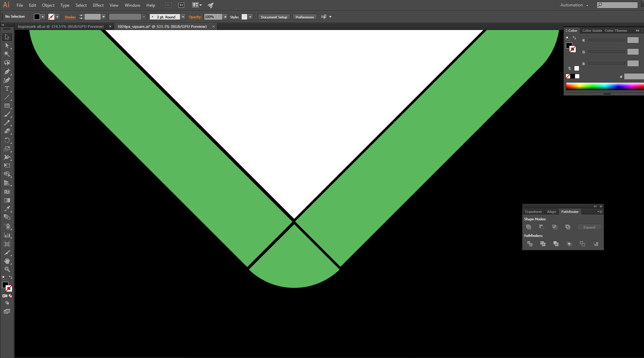Open the Automation workspace dropdown
Viewport: 644px width, 358px height.
574,5
